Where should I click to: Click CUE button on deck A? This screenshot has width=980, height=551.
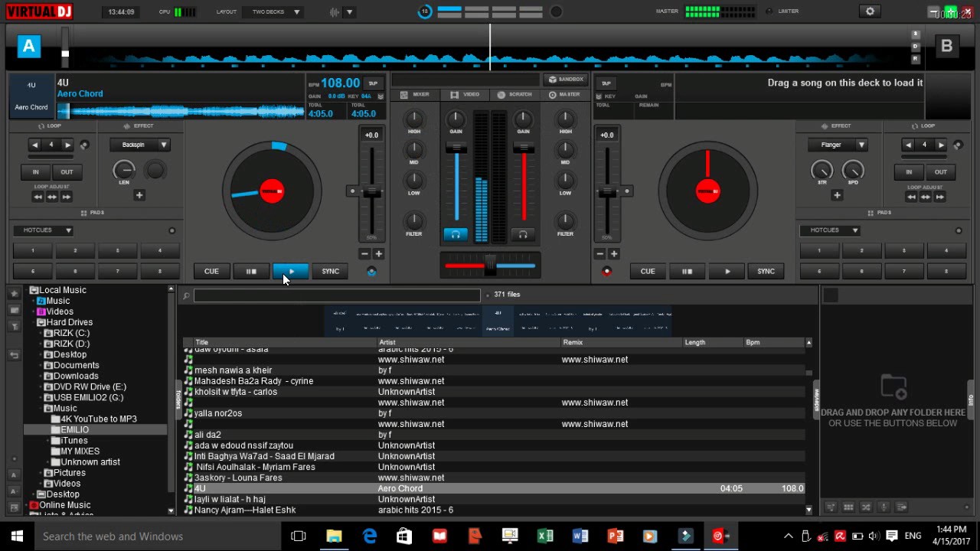211,271
